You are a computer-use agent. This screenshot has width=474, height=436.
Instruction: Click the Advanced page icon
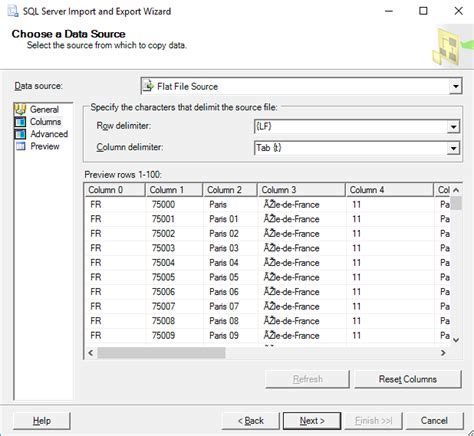[20, 134]
